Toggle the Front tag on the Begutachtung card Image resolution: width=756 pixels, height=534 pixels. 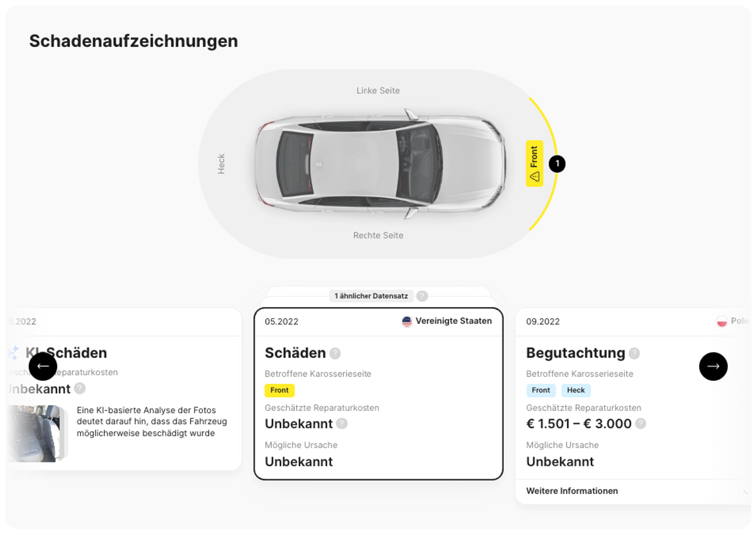point(541,390)
